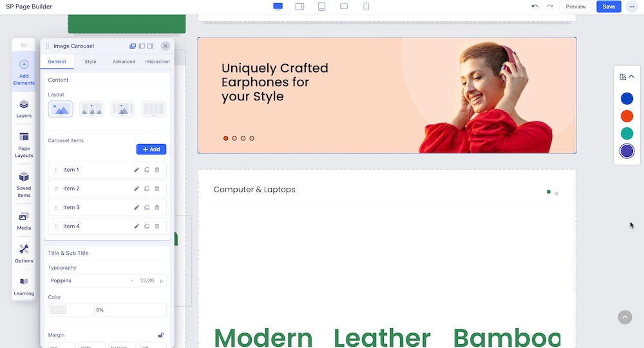Toggle the margin link lock icon

click(x=161, y=335)
